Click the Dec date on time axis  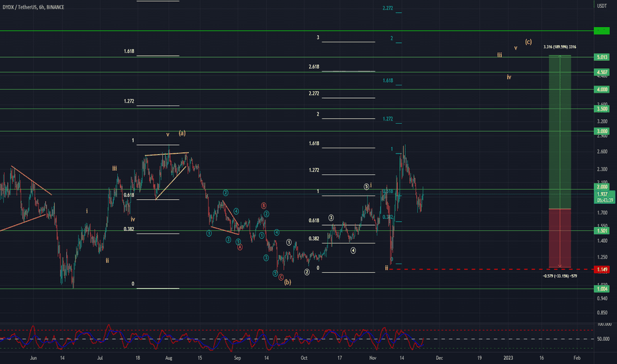click(439, 357)
